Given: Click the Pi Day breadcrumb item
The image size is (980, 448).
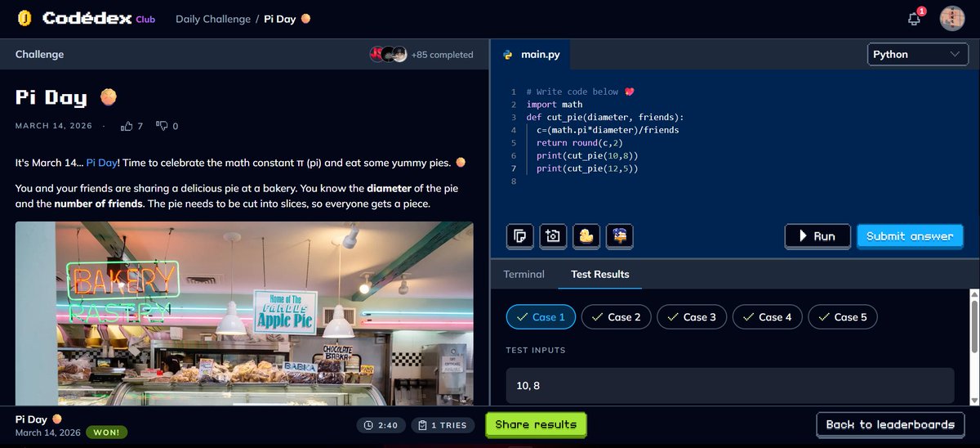Looking at the screenshot, I should [x=287, y=18].
